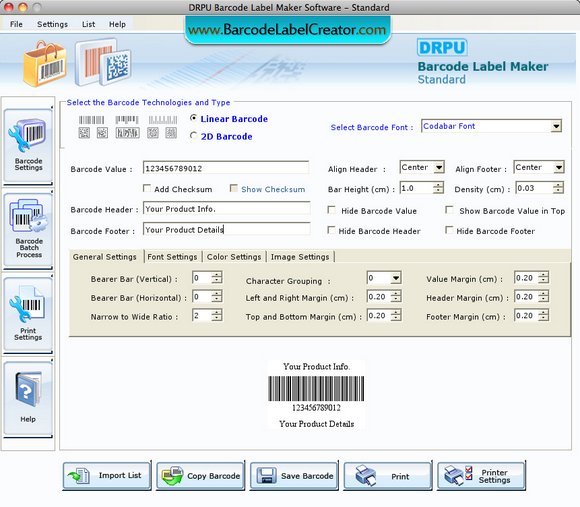
Task: Open the Settings menu
Action: (52, 24)
